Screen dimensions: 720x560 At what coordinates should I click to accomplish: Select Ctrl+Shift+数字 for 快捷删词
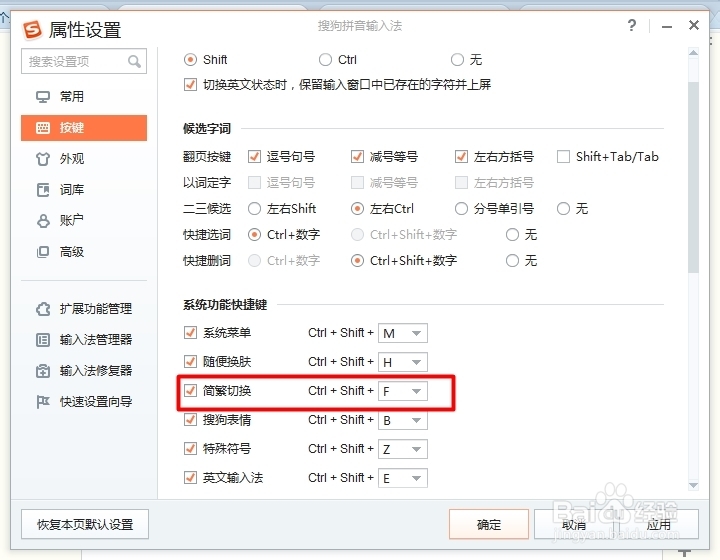[x=357, y=261]
